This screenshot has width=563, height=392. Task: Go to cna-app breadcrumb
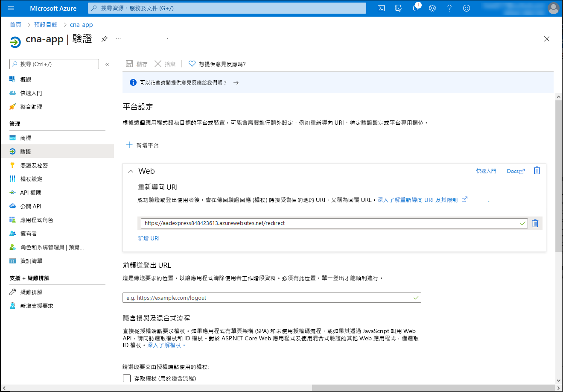coord(82,25)
